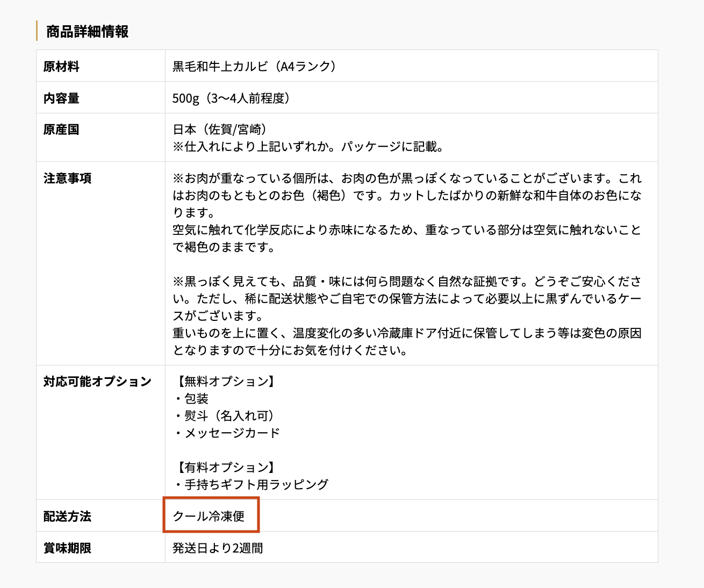Screen dimensions: 704x588
Task: Click the highlighted クール冷凍便 text
Action: point(210,515)
